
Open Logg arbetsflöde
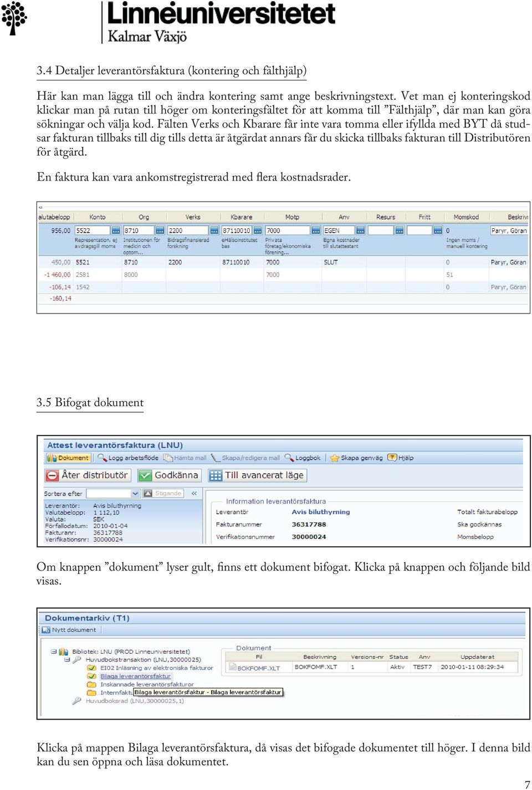128,458
